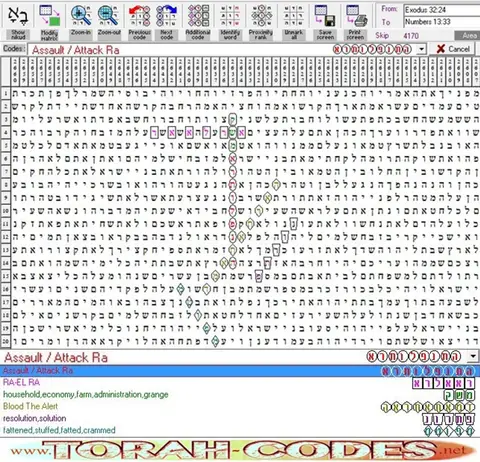Select the fattened,stuffed,fatted,crammed row
Image resolution: width=480 pixels, height=462 pixels.
(240, 430)
